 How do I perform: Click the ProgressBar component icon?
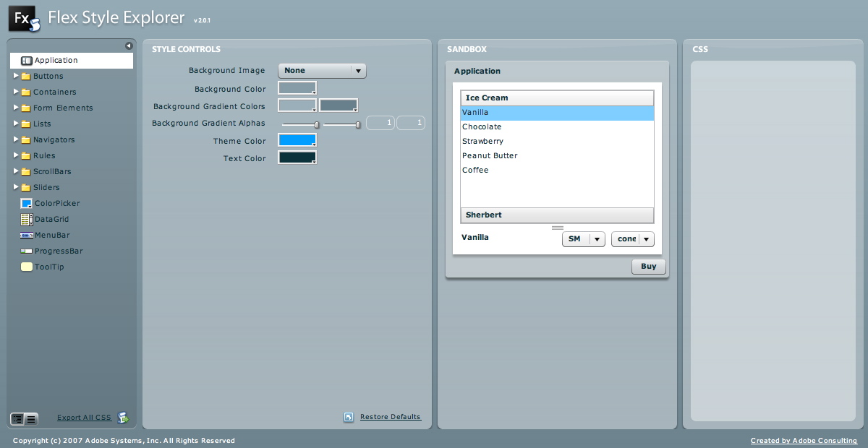[27, 251]
